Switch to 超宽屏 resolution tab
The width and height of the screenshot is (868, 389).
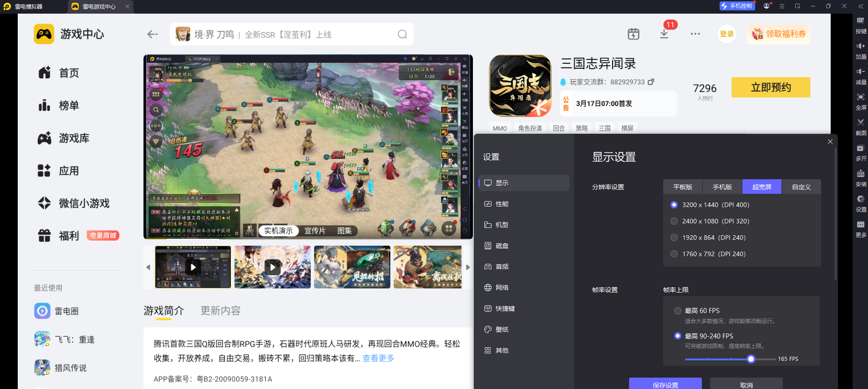point(762,187)
